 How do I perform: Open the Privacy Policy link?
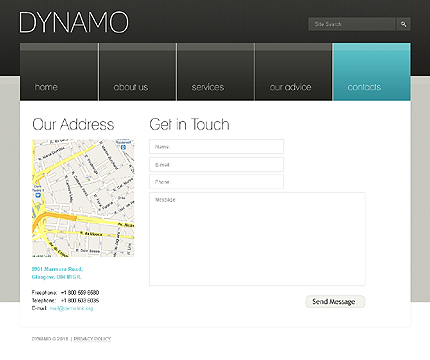[92, 339]
